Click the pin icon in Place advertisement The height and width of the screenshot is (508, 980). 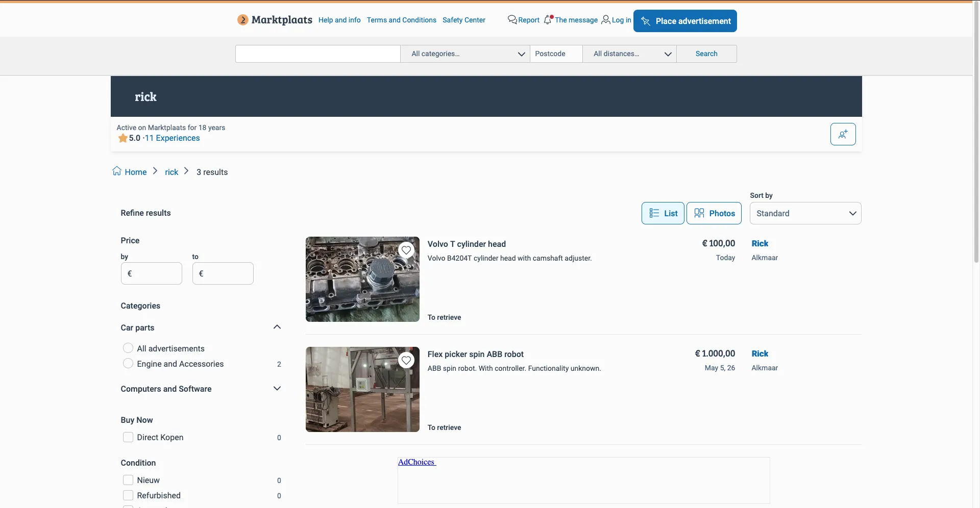tap(646, 21)
